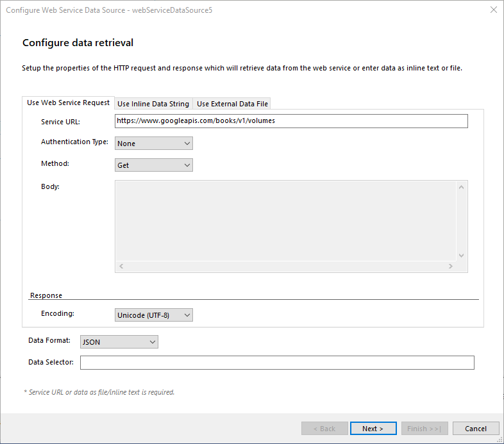Open the Encoding dropdown Unicode (UTF-8)
The height and width of the screenshot is (444, 504).
coord(154,315)
